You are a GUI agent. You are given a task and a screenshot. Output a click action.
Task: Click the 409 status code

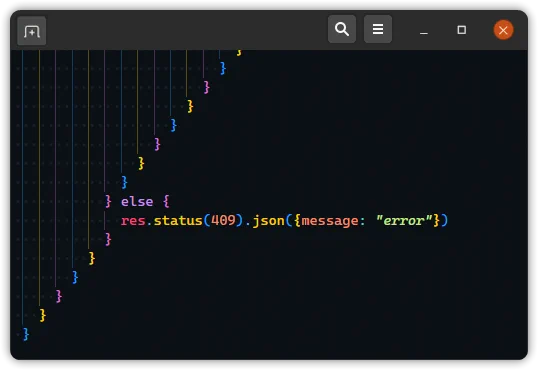click(223, 220)
